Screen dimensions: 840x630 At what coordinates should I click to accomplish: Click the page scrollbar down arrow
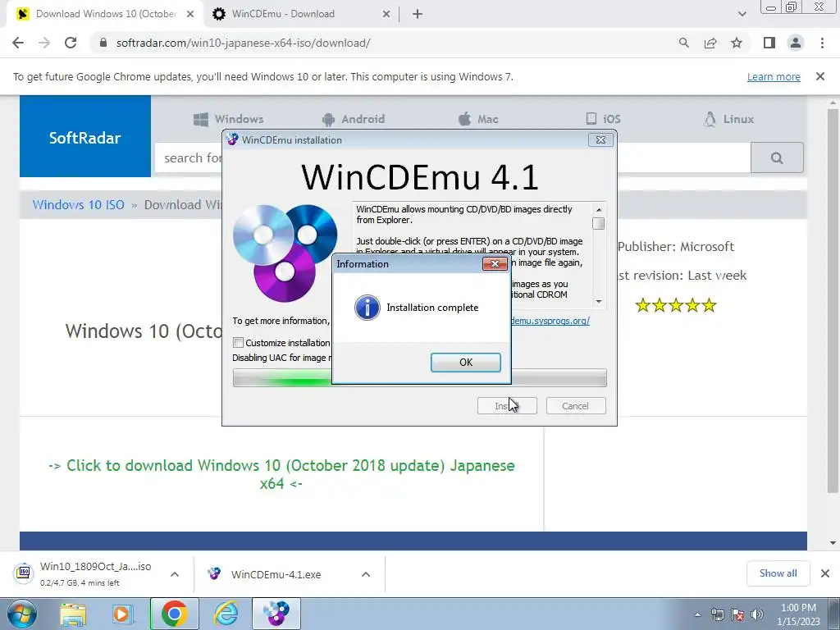(833, 543)
